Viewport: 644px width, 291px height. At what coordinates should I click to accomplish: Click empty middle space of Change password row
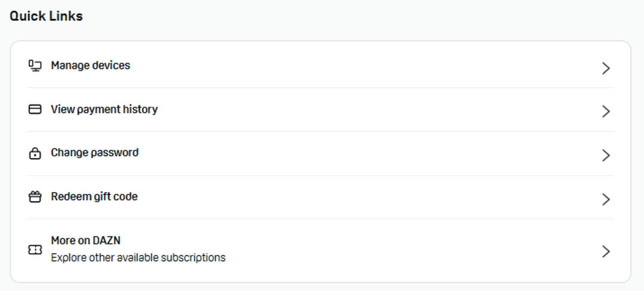360,153
